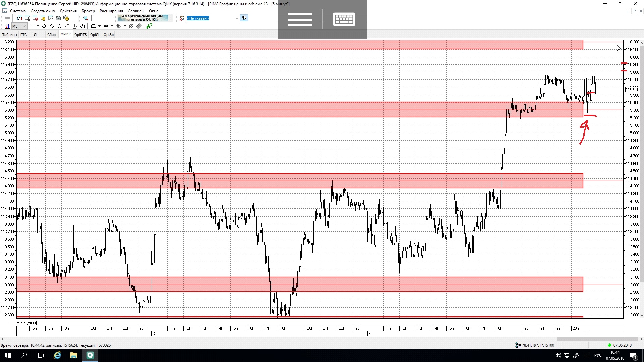Click the move crosshair arrows tool

tap(44, 26)
